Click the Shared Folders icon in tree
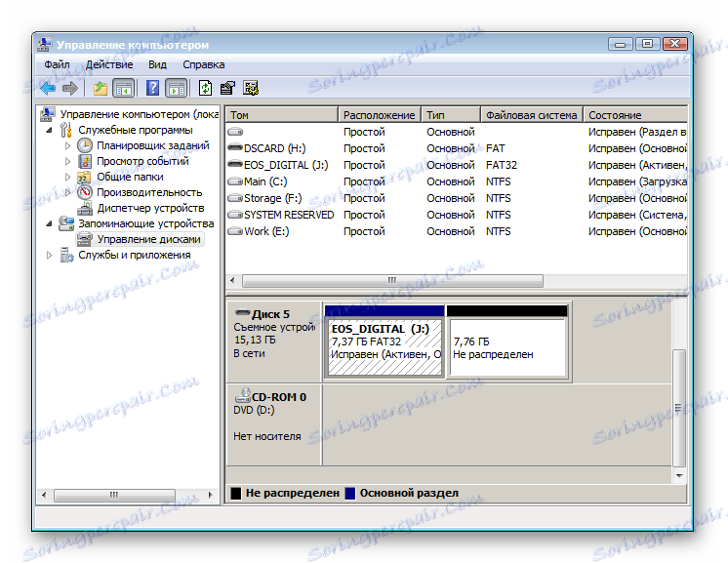The width and height of the screenshot is (728, 563). coord(84,178)
